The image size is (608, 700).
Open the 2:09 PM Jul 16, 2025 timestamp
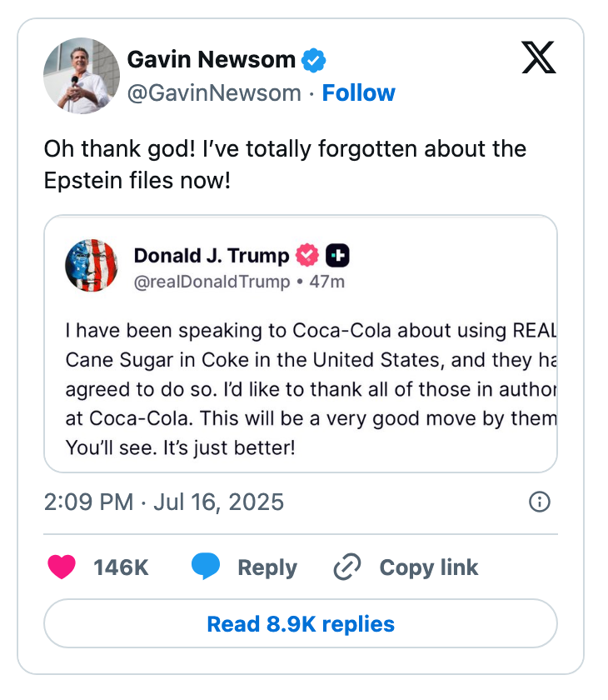(x=164, y=502)
